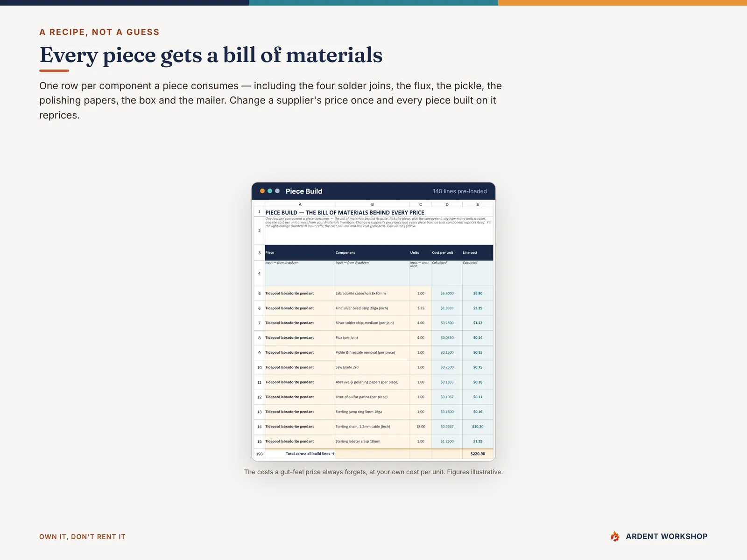Open the 'Saw blade 2/0' component dropdown

[372, 367]
